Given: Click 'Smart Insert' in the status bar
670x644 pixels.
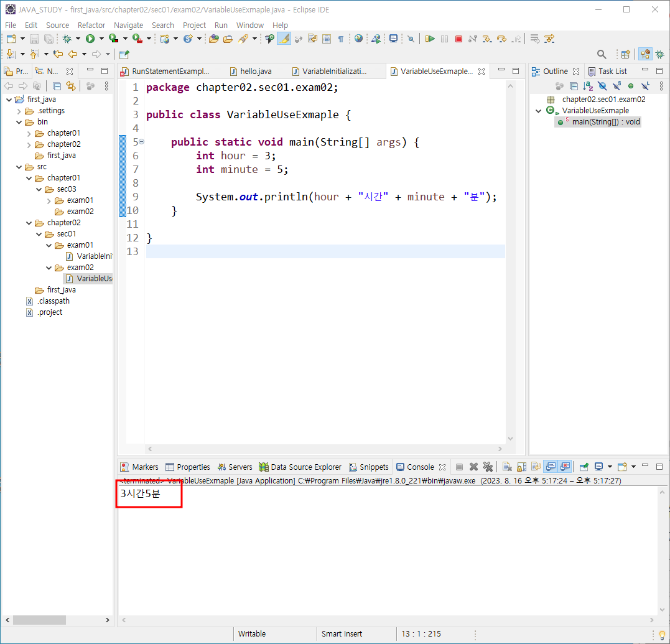Looking at the screenshot, I should point(342,634).
